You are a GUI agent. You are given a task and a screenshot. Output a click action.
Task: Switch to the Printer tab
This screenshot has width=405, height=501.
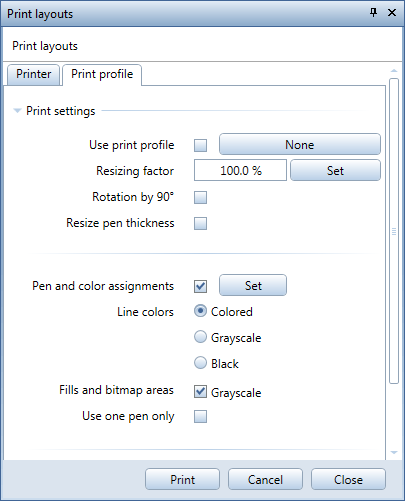33,74
